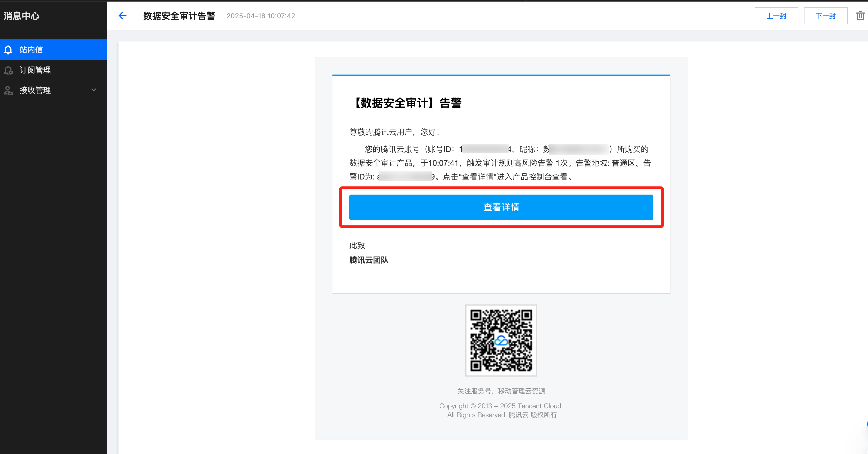This screenshot has width=868, height=454.
Task: Click the timestamp 2025-04-18 10:07:42
Action: tap(261, 16)
